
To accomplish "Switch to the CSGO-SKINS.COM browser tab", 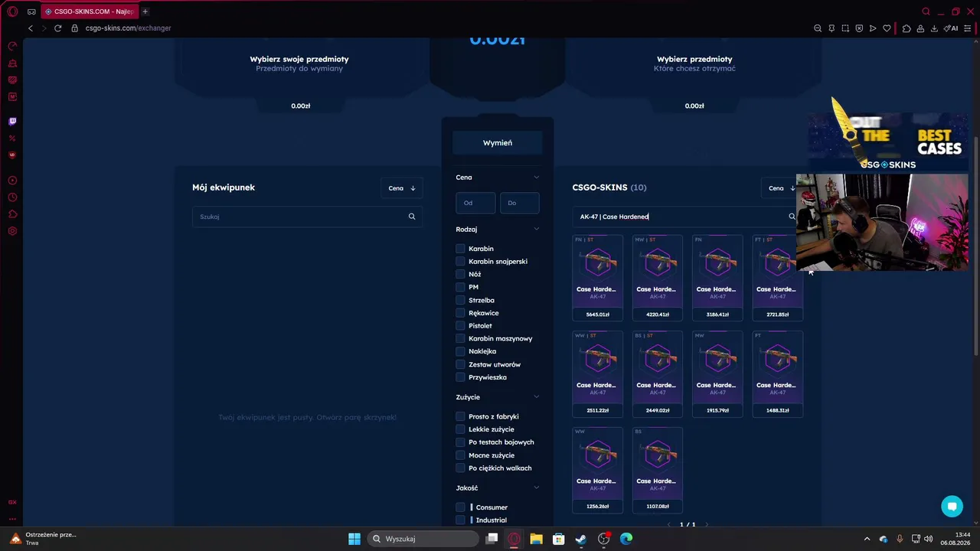I will coord(89,11).
